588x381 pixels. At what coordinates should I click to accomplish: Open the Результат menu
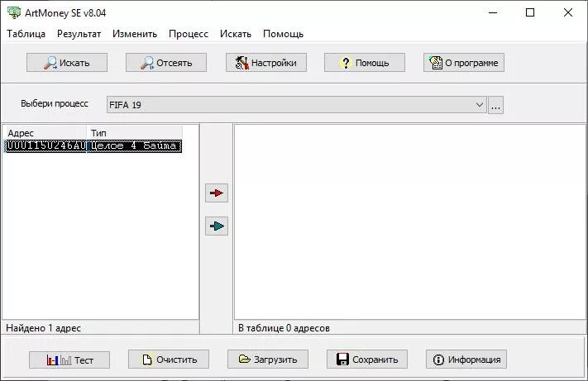(x=79, y=34)
